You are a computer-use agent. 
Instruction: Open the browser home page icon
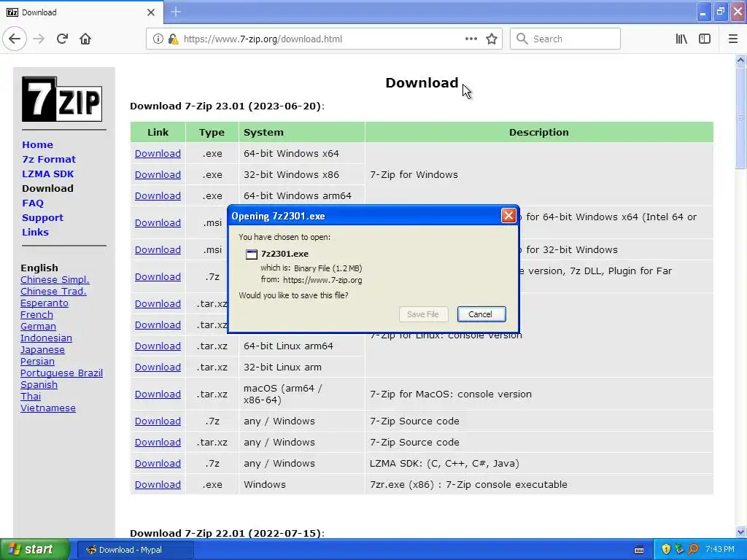pyautogui.click(x=85, y=39)
